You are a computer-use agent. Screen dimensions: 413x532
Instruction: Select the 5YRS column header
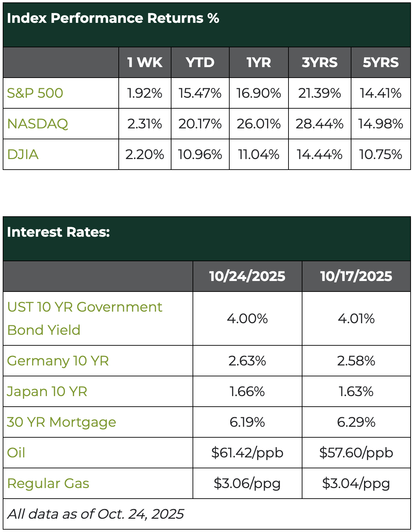pyautogui.click(x=381, y=63)
